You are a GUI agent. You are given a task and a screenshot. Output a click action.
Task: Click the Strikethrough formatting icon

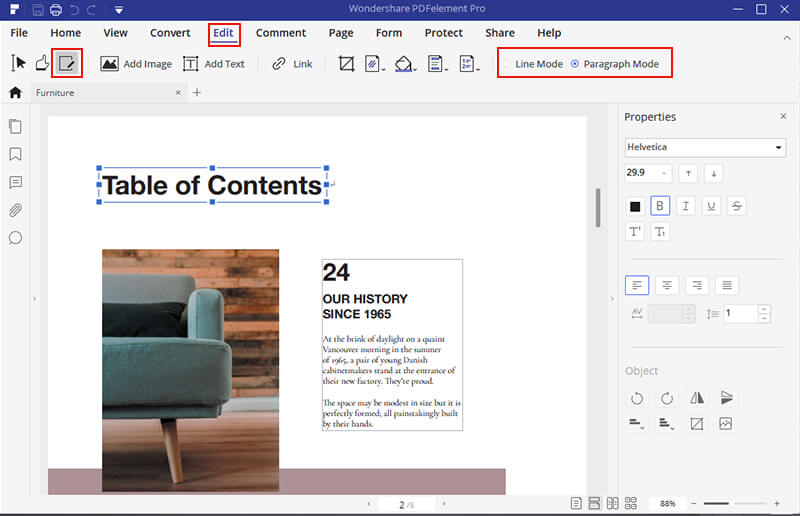pyautogui.click(x=736, y=206)
